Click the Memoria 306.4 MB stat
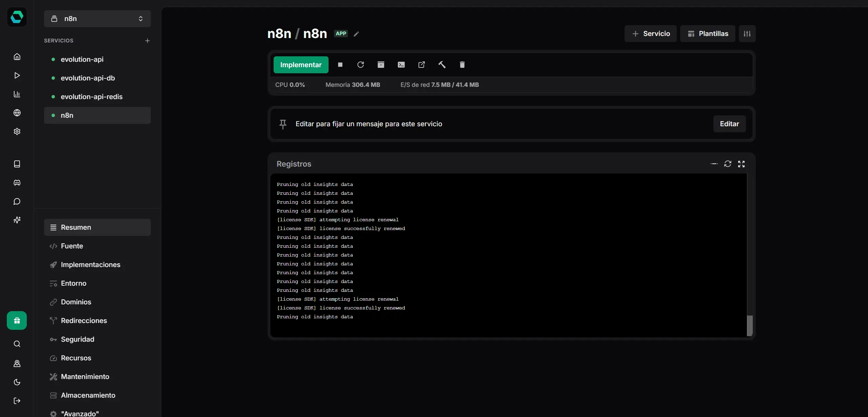Viewport: 868px width, 417px height. [x=353, y=85]
